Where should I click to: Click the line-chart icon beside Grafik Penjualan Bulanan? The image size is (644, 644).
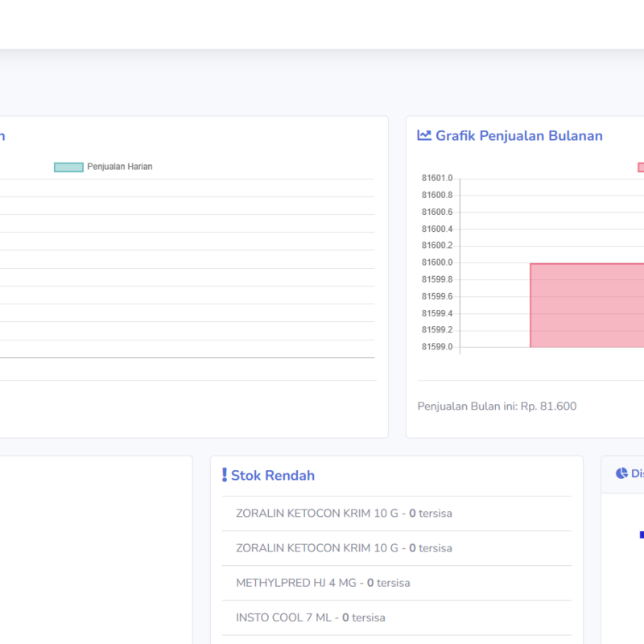click(x=424, y=135)
